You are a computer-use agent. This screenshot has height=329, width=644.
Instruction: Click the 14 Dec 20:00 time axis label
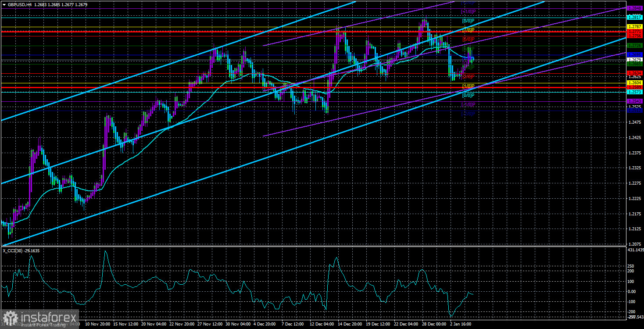click(350, 324)
